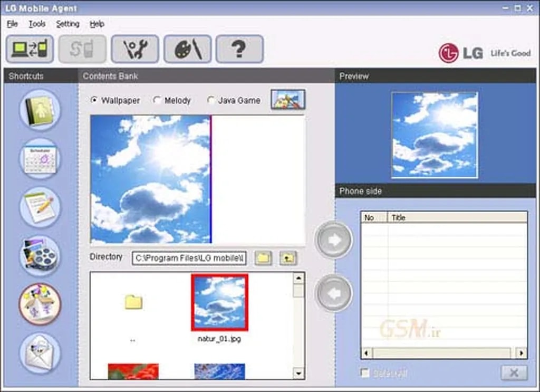This screenshot has height=392, width=540.
Task: Select the Melody radio button
Action: (157, 100)
